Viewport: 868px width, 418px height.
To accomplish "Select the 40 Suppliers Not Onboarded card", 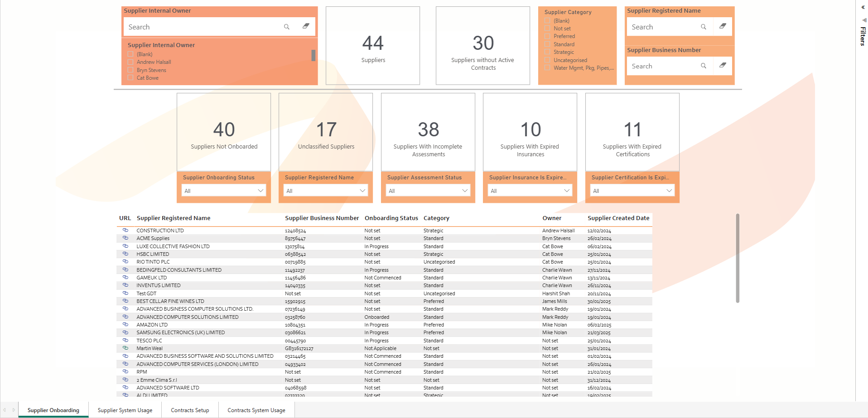I will 224,132.
